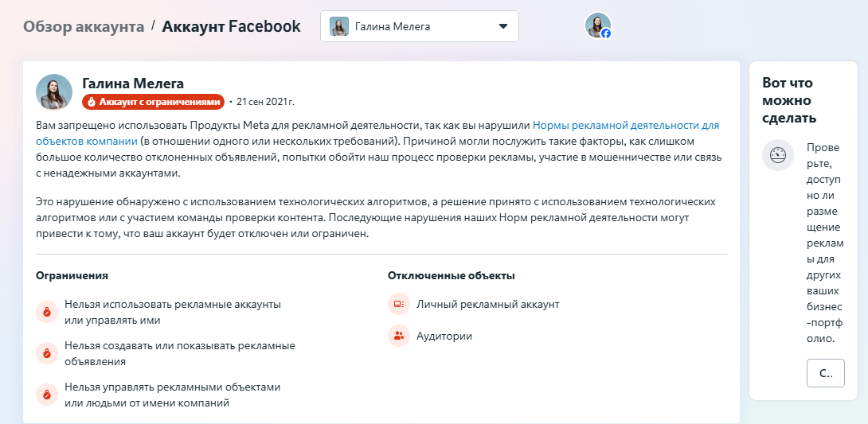Click the Вот что можно сделать heading

[x=789, y=100]
